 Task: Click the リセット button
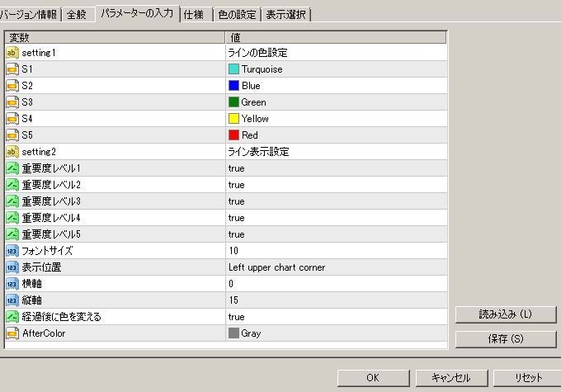click(527, 378)
